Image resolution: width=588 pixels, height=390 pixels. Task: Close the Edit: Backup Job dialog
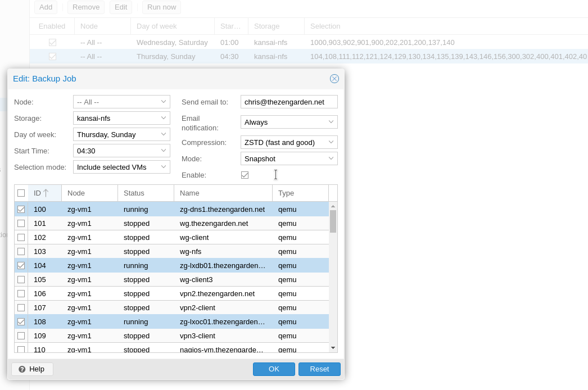coord(334,79)
